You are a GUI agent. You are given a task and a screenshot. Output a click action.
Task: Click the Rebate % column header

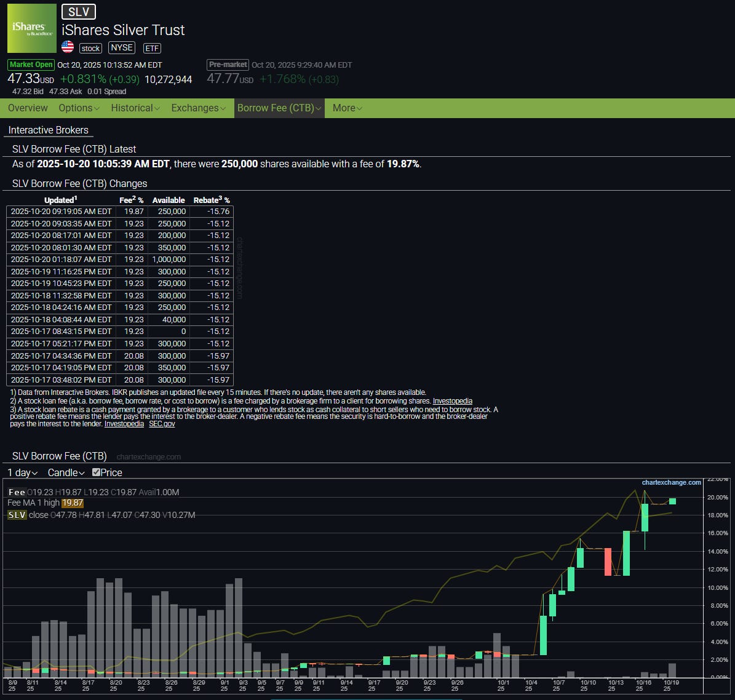click(x=212, y=200)
